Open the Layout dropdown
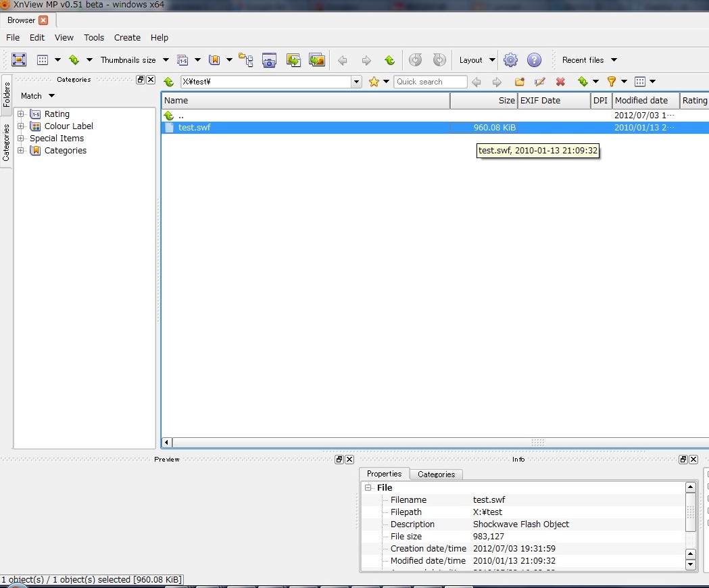Screen dimensions: 709x588 click(x=477, y=59)
